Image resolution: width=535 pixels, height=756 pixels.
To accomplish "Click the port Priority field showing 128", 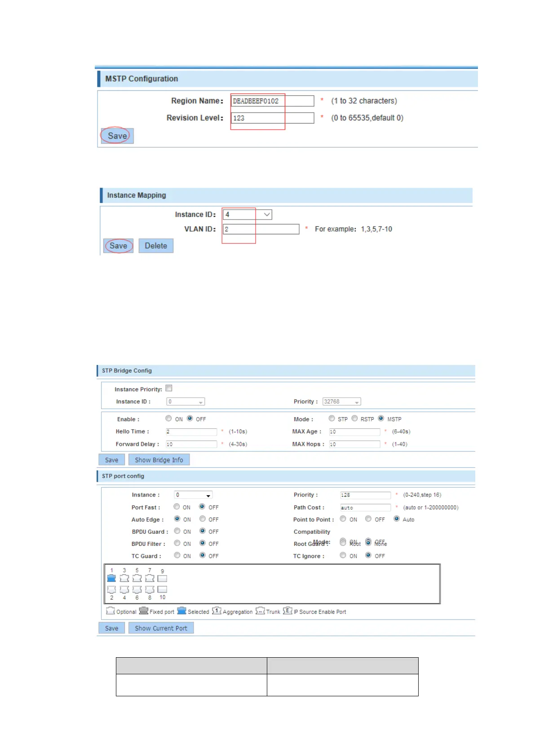I will coord(365,495).
